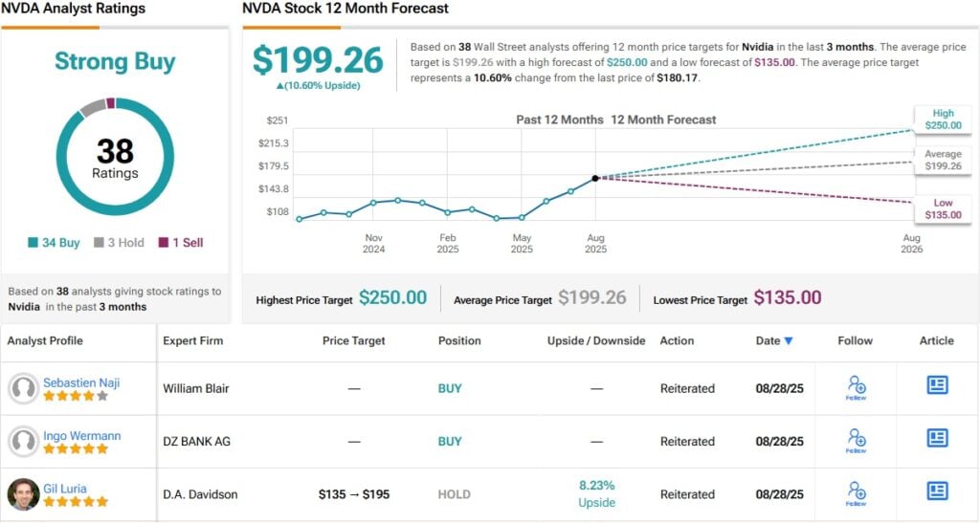Click the 38 Ratings donut chart
Image resolution: width=980 pixels, height=523 pixels.
pyautogui.click(x=115, y=157)
